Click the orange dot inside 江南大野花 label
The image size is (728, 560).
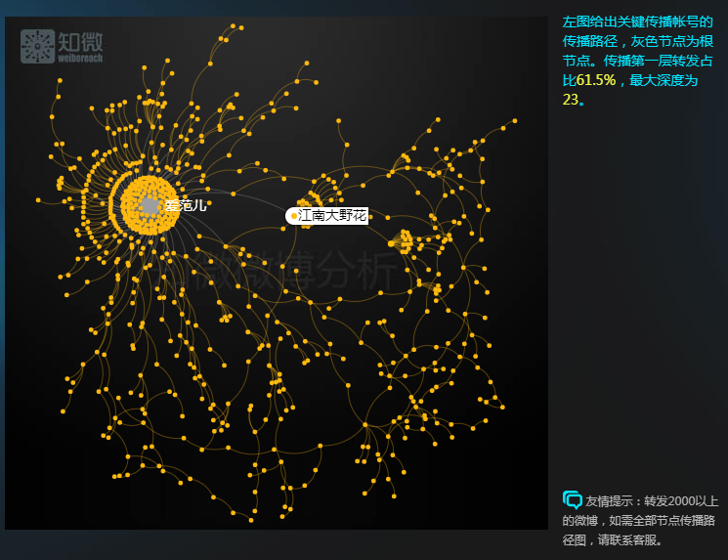pyautogui.click(x=294, y=216)
